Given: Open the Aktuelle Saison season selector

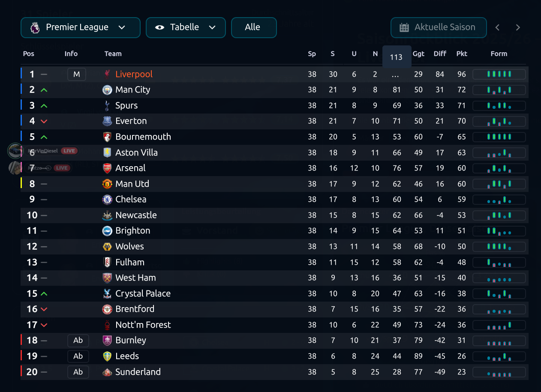Looking at the screenshot, I should [439, 27].
